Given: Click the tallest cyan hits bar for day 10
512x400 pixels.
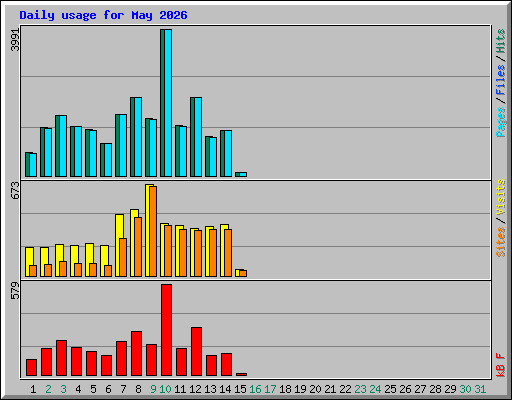Looking at the screenshot, I should pos(168,103).
